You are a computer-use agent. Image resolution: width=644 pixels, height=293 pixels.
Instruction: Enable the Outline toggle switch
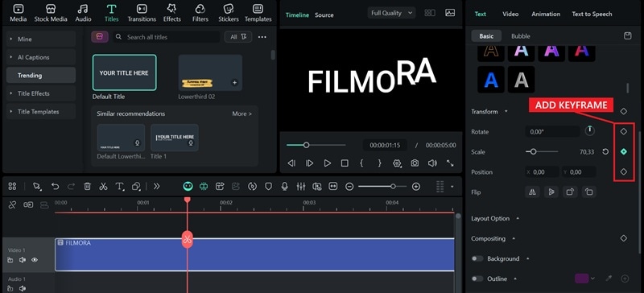pyautogui.click(x=477, y=279)
